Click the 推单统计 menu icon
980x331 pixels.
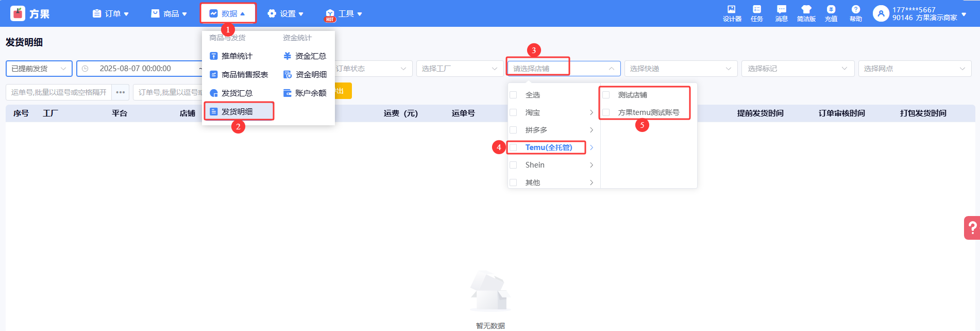coord(213,56)
